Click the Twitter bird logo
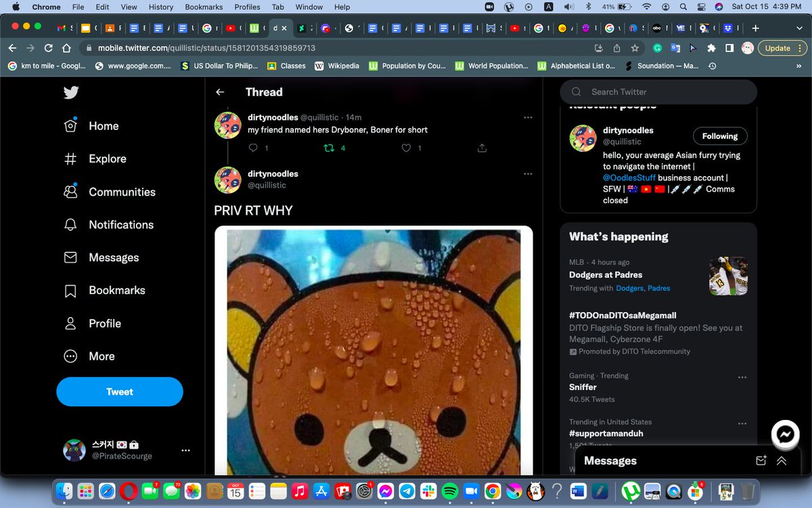This screenshot has height=508, width=812. [x=71, y=93]
